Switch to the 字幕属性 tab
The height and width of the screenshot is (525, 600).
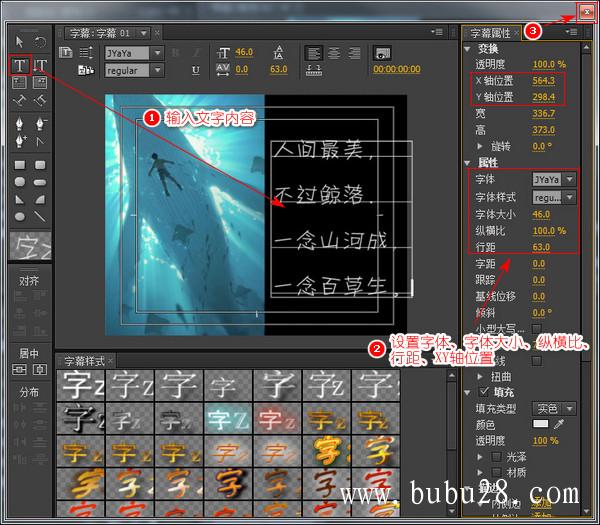click(x=490, y=33)
